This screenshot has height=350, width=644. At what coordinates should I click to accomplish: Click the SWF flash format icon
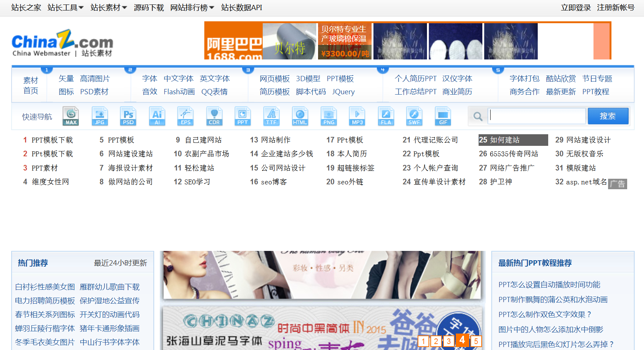pos(414,116)
